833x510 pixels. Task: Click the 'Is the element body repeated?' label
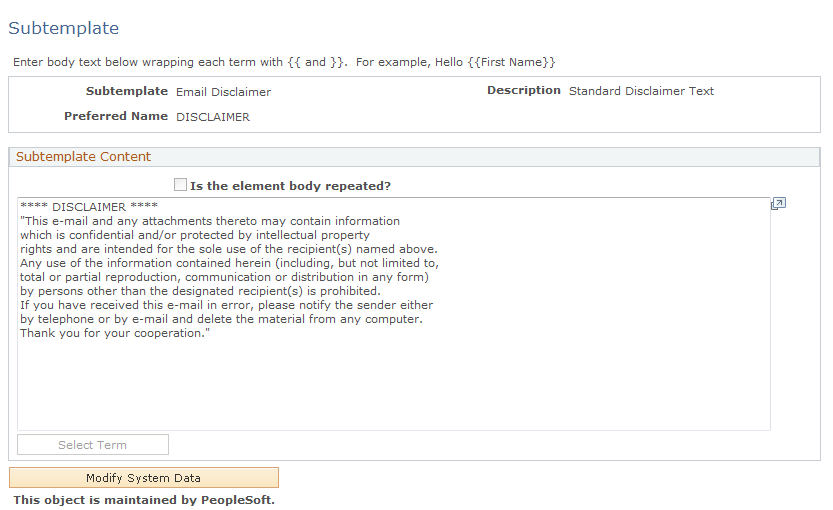point(290,186)
